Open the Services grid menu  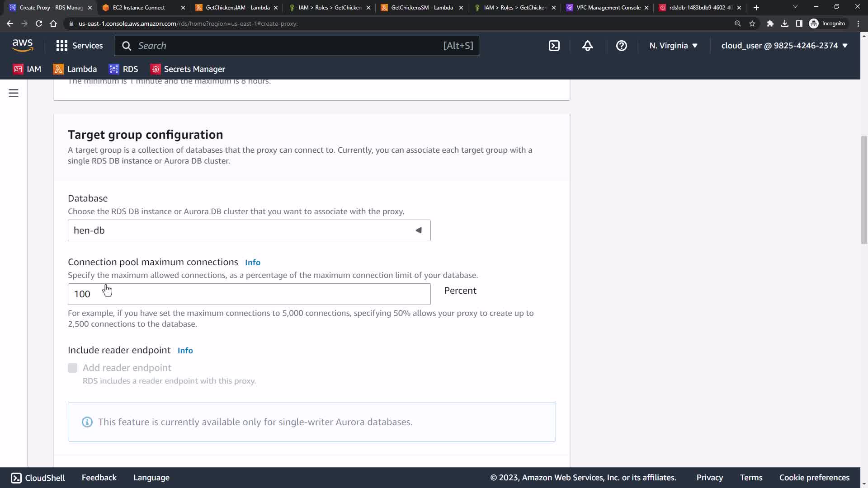click(x=79, y=46)
